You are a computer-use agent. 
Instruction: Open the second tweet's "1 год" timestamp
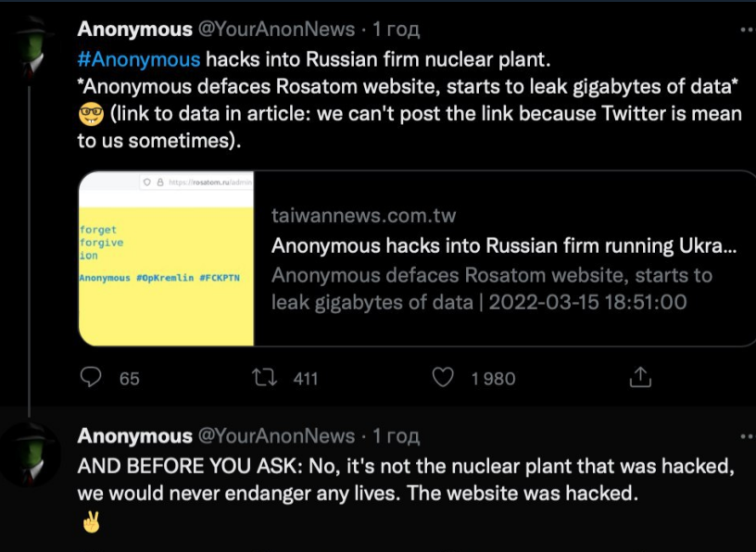pyautogui.click(x=397, y=435)
